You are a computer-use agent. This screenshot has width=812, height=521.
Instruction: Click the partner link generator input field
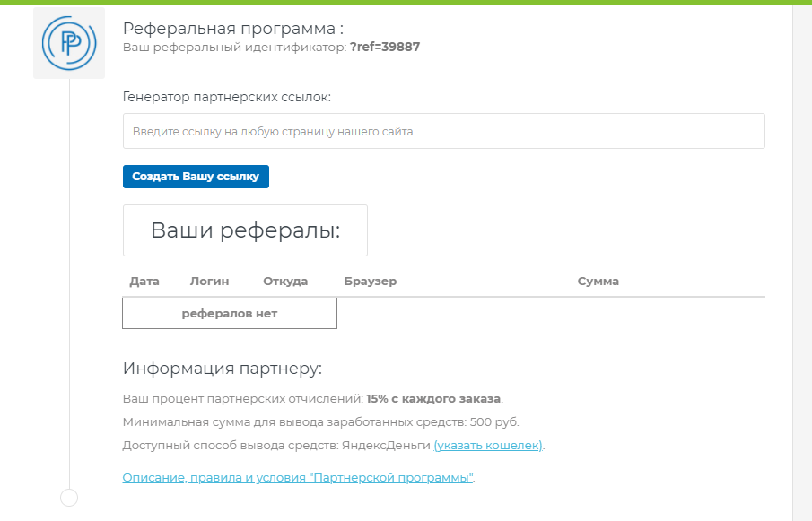click(x=444, y=131)
